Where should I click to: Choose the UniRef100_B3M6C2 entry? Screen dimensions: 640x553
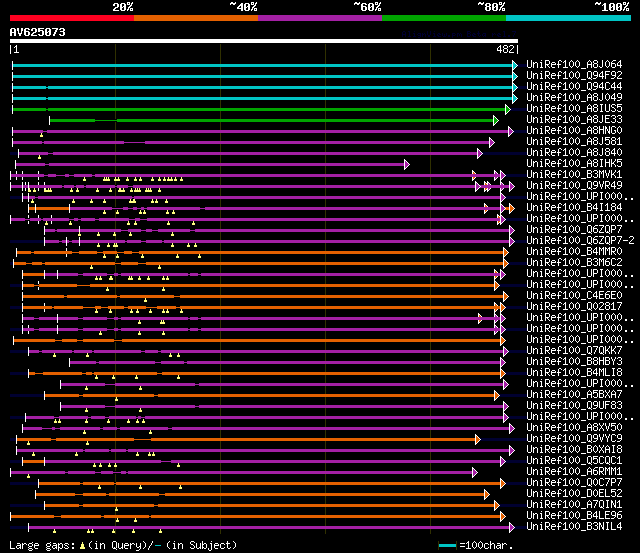[x=574, y=263]
